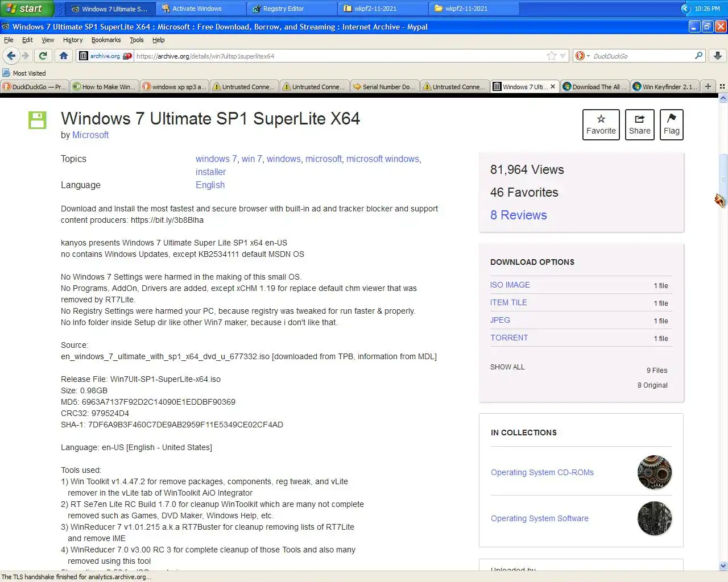Screen dimensions: 728x582
Task: Switch to How to Make Win... tab
Action: pyautogui.click(x=104, y=86)
